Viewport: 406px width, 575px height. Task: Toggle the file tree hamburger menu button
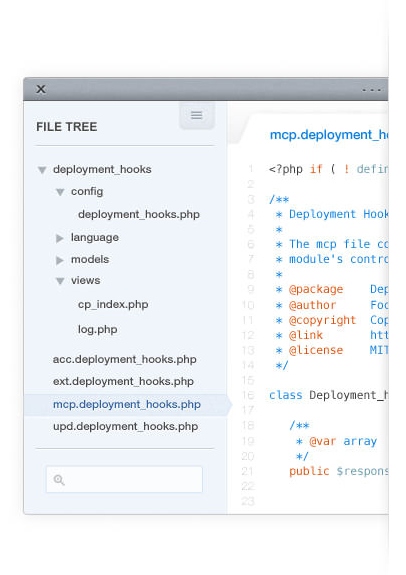(197, 116)
